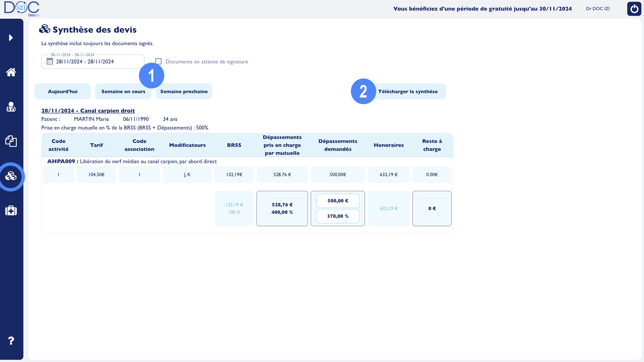Click the Aujourd'hui button
The image size is (644, 362).
coord(63,91)
